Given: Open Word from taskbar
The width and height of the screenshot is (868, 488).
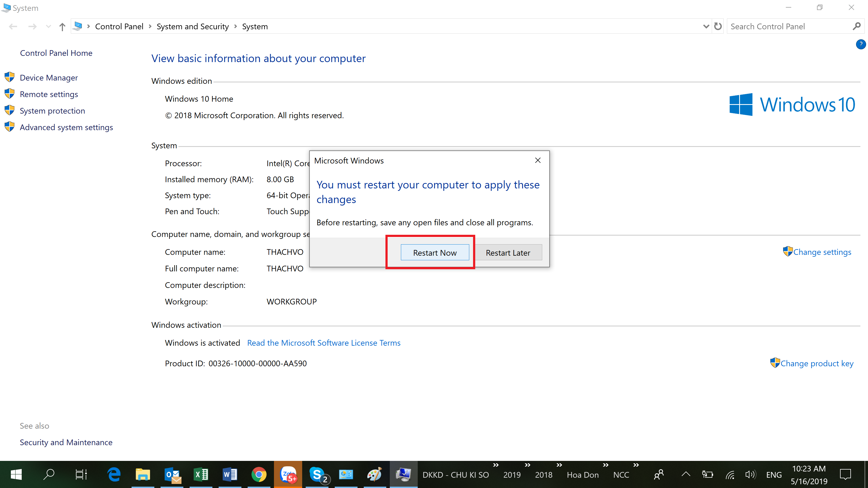Looking at the screenshot, I should pos(230,474).
